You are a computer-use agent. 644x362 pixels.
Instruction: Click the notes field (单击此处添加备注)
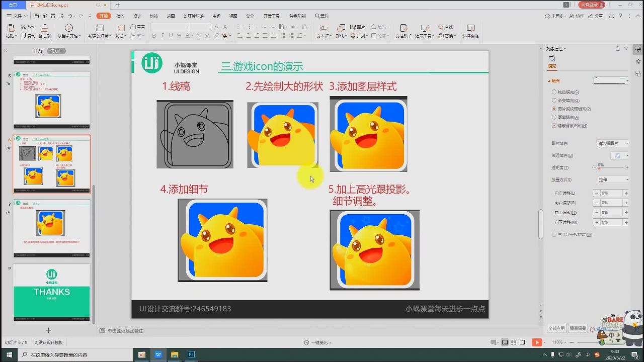tap(126, 331)
